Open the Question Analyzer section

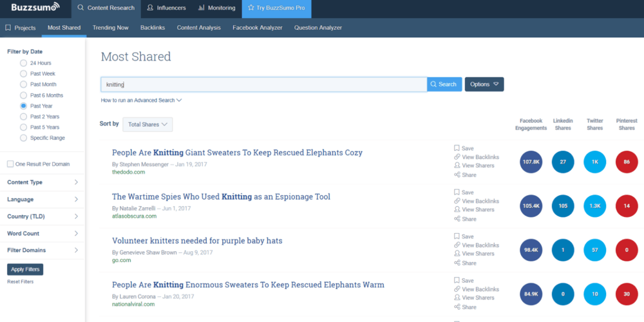(318, 28)
